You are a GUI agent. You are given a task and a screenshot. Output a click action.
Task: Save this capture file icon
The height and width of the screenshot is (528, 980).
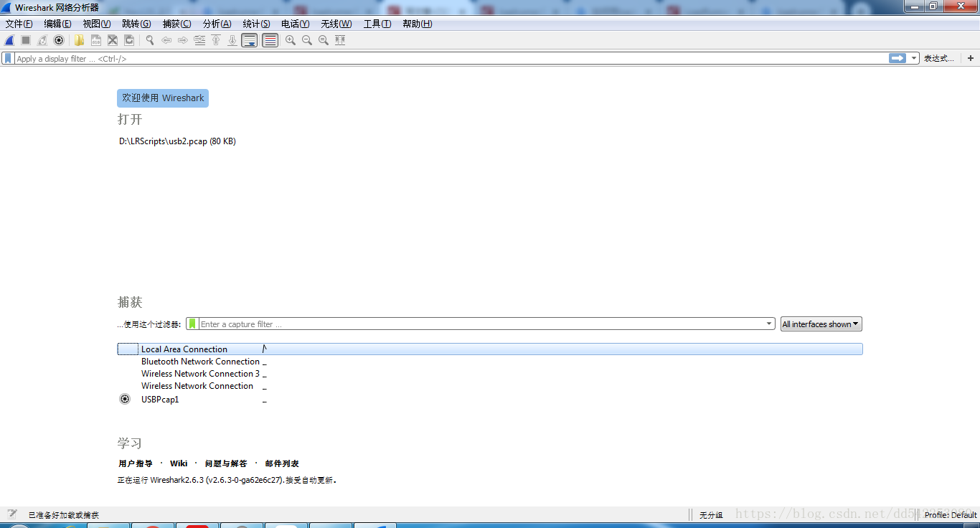[x=95, y=40]
